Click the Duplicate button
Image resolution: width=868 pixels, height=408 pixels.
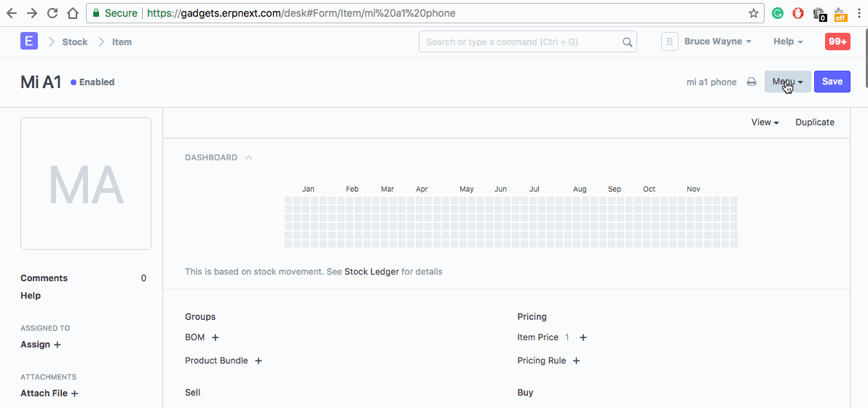coord(815,122)
